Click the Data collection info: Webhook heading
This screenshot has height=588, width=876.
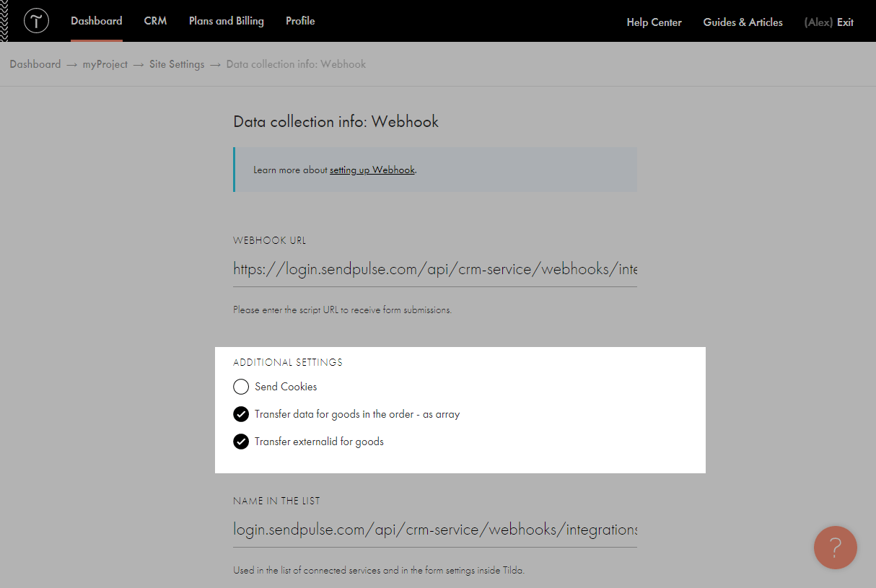[x=336, y=121]
